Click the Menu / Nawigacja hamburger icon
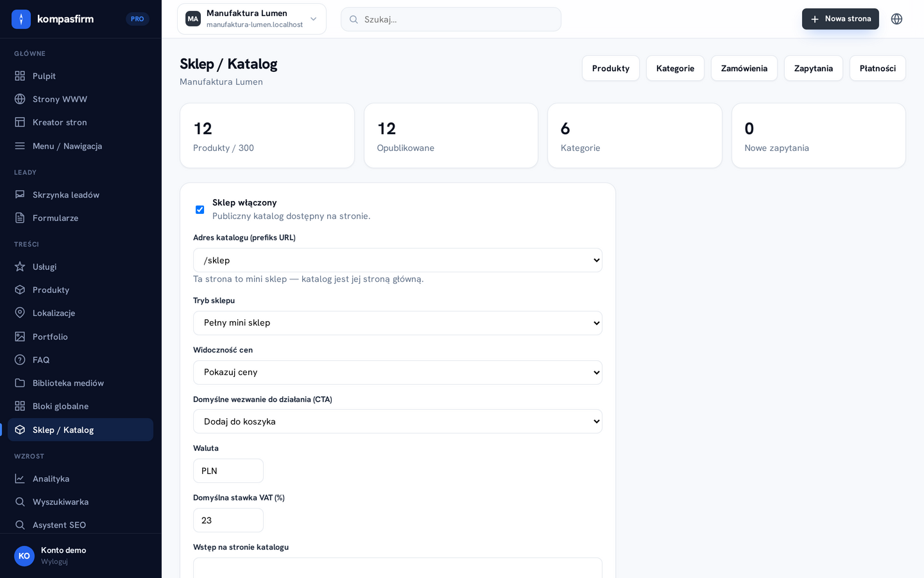 click(x=20, y=146)
